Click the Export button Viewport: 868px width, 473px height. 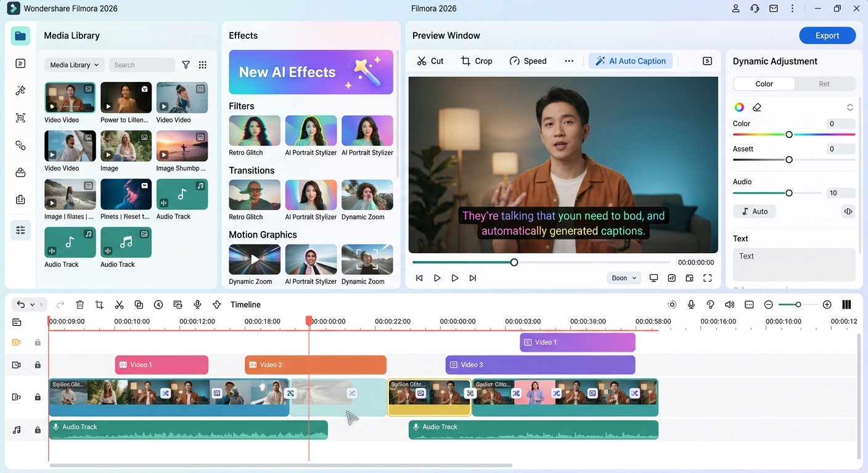[827, 36]
